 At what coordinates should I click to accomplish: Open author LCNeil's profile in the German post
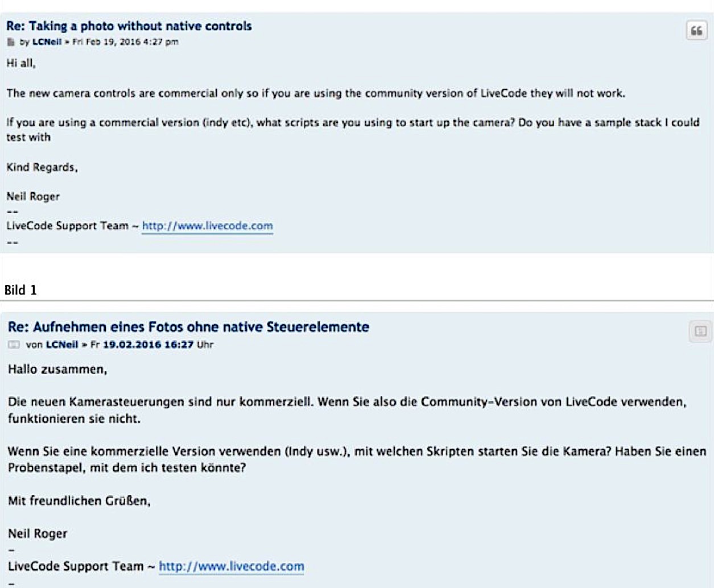(62, 345)
